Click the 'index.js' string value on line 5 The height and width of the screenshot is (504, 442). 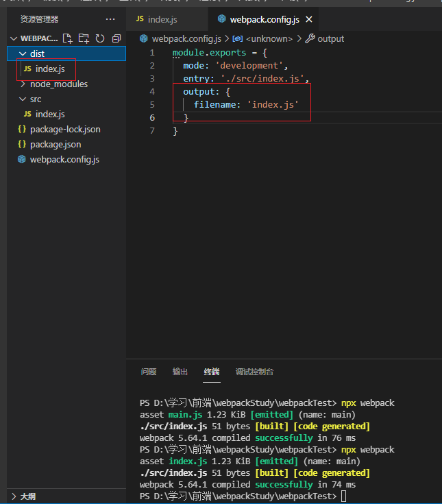(x=273, y=104)
